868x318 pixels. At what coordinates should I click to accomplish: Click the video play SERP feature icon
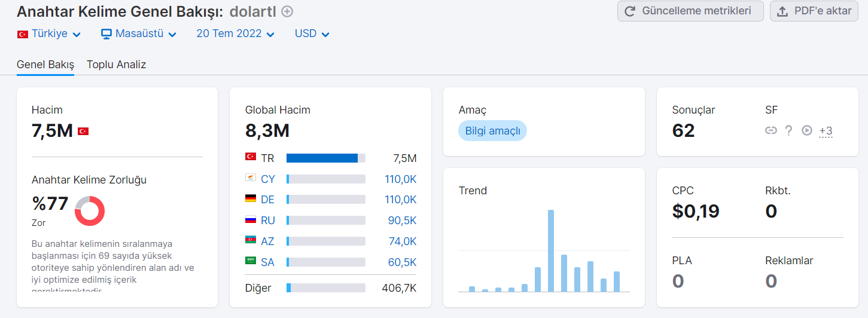807,130
